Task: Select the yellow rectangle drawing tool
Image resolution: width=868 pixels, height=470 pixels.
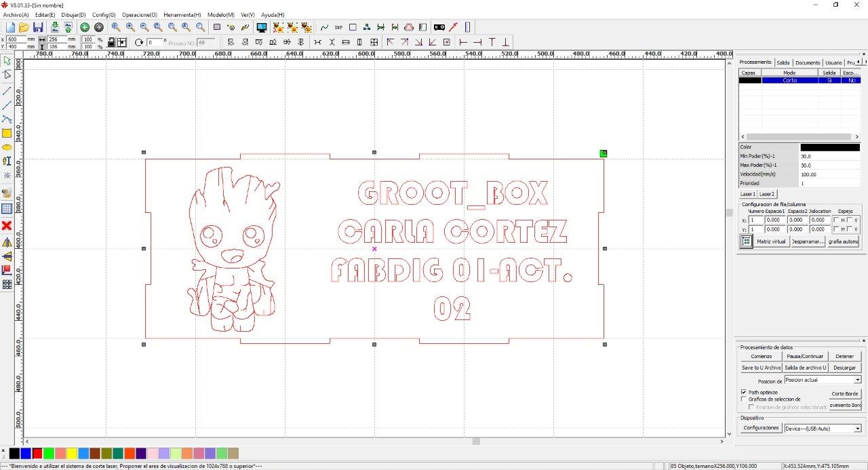Action: pyautogui.click(x=7, y=133)
